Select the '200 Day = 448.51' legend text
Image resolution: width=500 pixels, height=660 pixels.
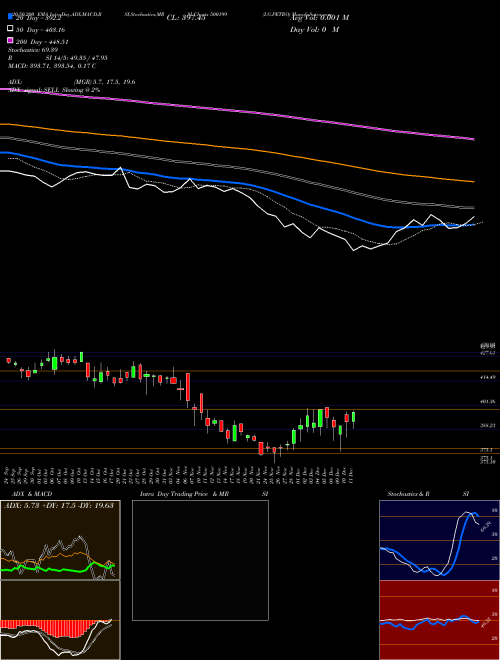pyautogui.click(x=42, y=42)
